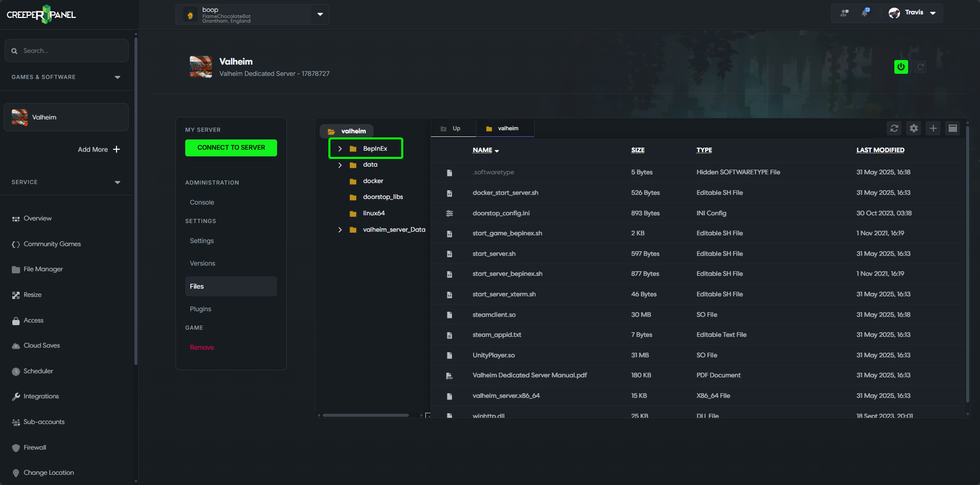The image size is (980, 485).
Task: Click the Add More plus icon
Action: 116,149
